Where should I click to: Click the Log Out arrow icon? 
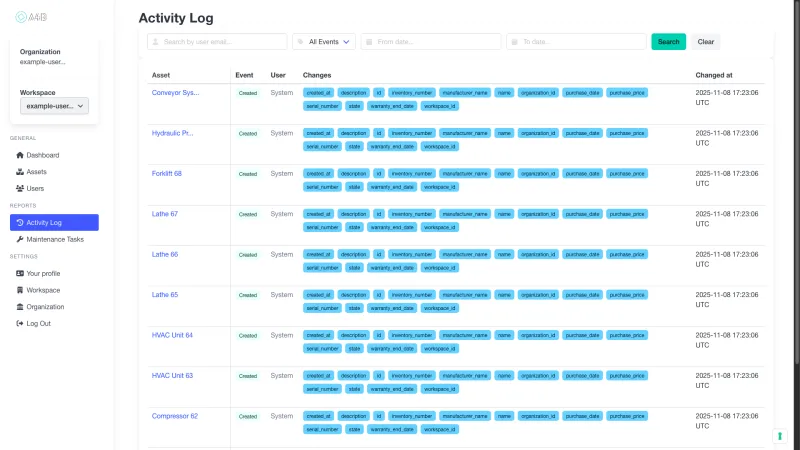coord(20,323)
